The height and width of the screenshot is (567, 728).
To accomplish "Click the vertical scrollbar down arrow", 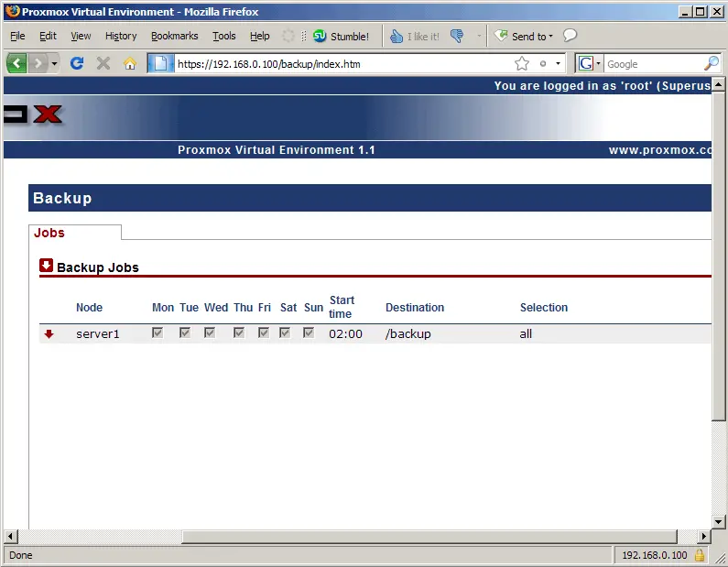I will point(718,522).
